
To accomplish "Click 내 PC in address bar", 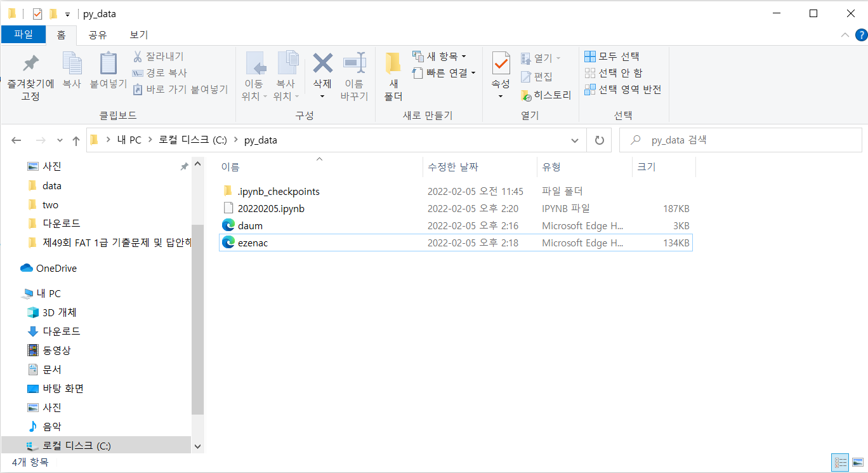I will pos(129,140).
